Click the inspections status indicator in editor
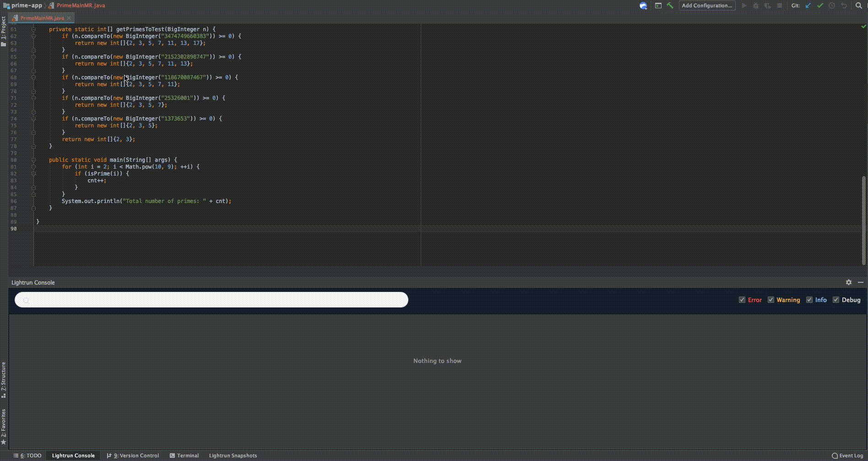The height and width of the screenshot is (461, 868). pos(863,27)
